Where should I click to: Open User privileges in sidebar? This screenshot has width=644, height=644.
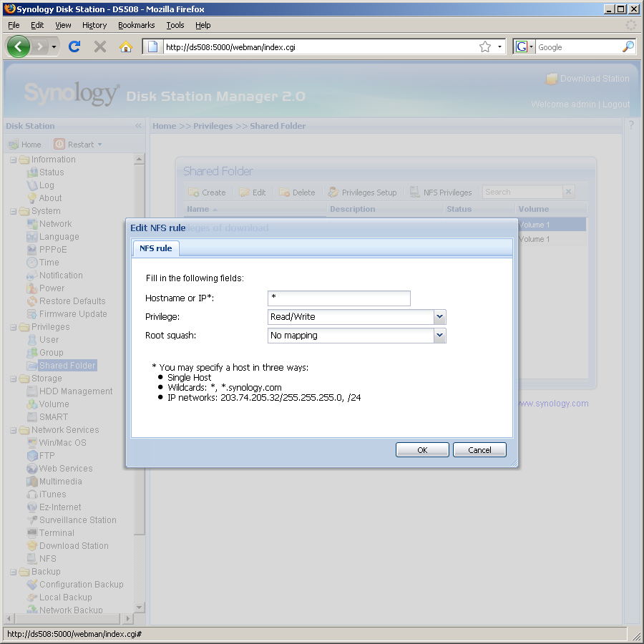coord(43,340)
